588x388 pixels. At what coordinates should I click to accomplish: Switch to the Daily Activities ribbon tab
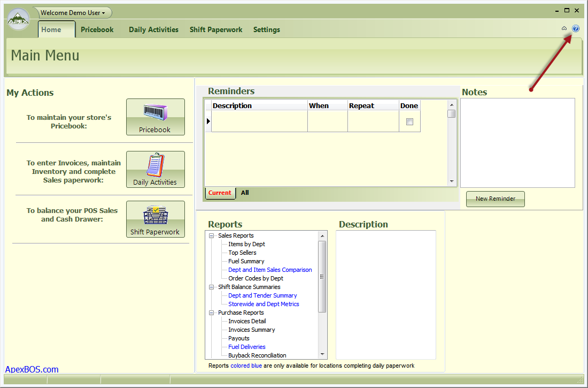153,30
